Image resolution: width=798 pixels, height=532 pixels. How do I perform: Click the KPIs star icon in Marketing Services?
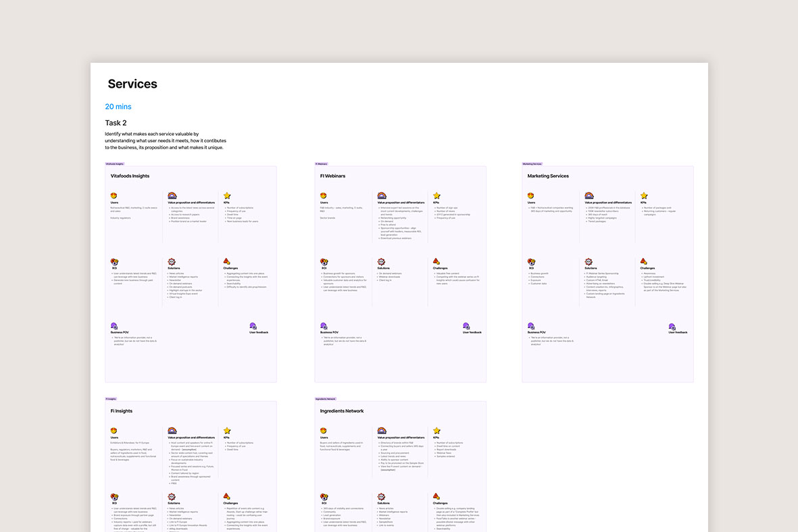(644, 196)
